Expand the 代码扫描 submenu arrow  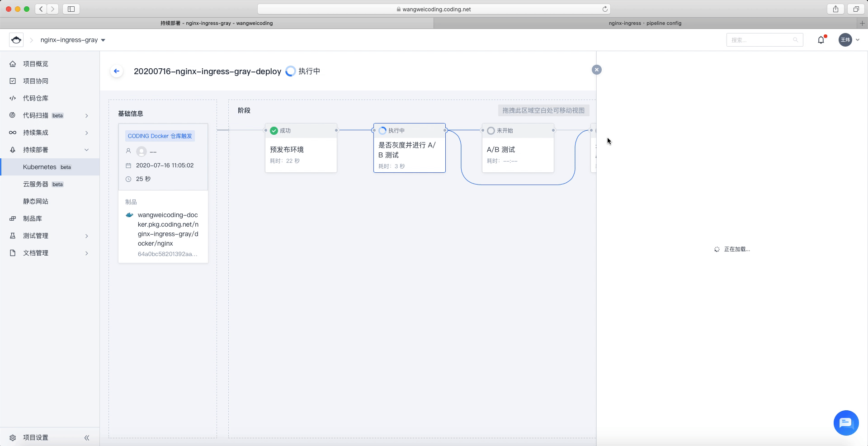click(87, 116)
